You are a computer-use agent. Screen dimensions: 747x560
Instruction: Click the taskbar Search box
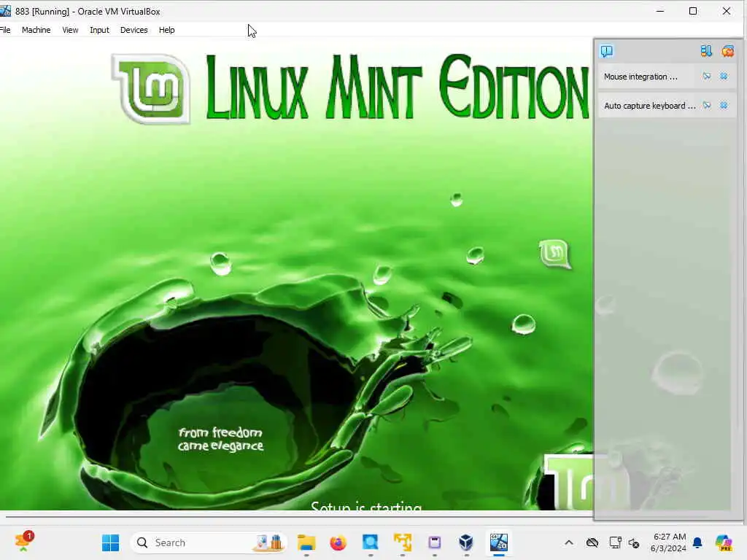(x=209, y=542)
